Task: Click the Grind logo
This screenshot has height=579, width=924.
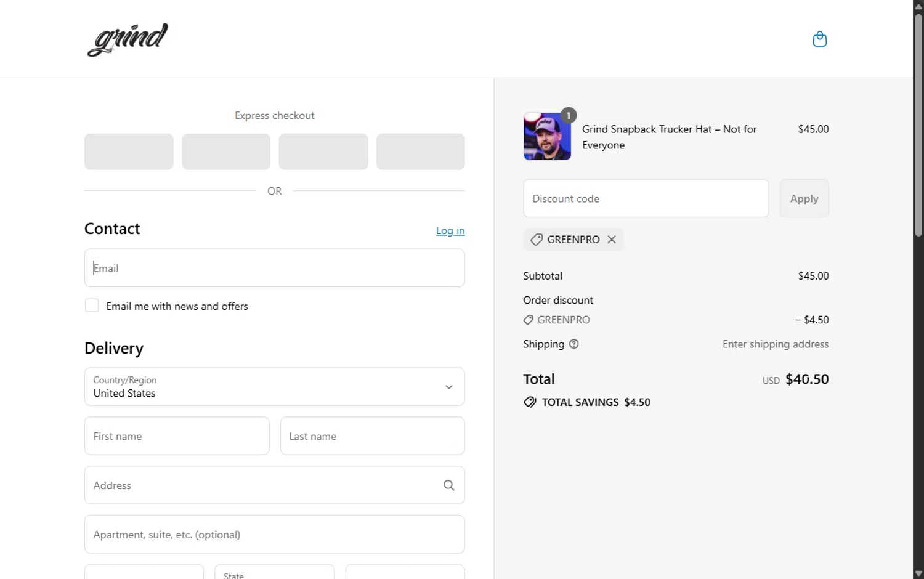Action: point(128,39)
